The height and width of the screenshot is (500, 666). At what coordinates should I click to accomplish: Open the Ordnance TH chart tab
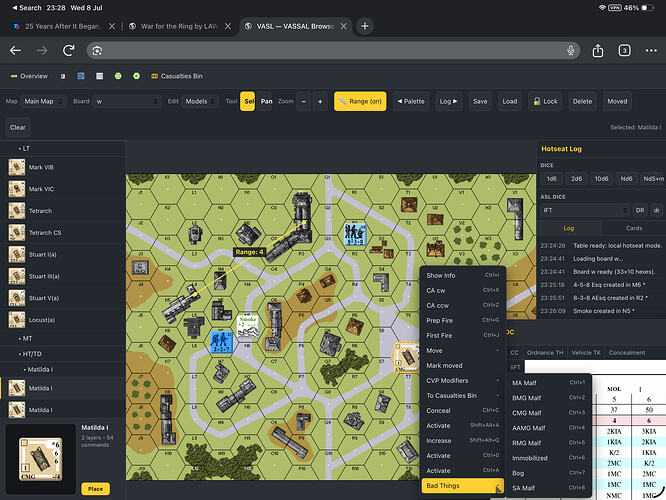point(545,353)
